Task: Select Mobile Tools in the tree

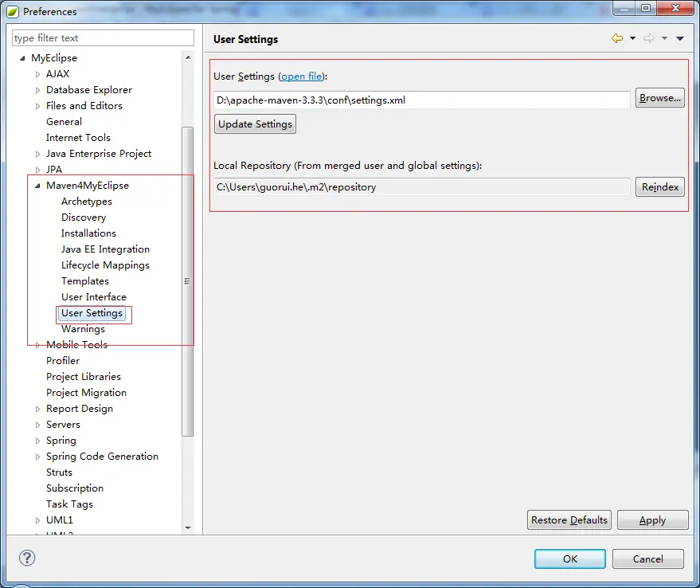Action: click(76, 345)
